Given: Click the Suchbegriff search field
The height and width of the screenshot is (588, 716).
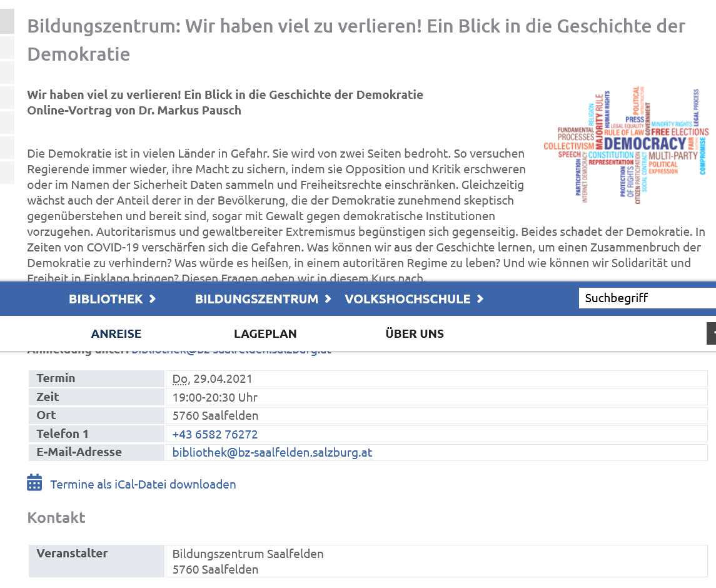Looking at the screenshot, I should (647, 298).
